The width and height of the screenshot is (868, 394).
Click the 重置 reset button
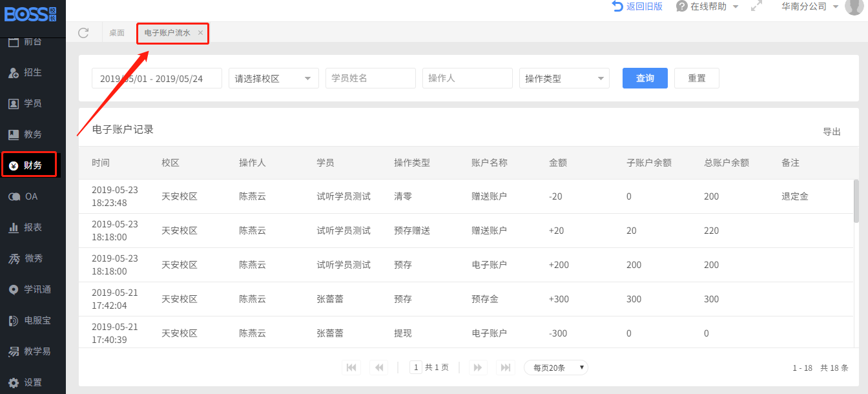697,78
